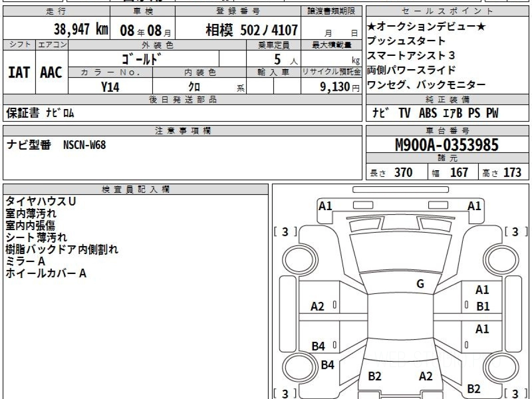Select inspector note タイヤハウスU

(x=41, y=201)
